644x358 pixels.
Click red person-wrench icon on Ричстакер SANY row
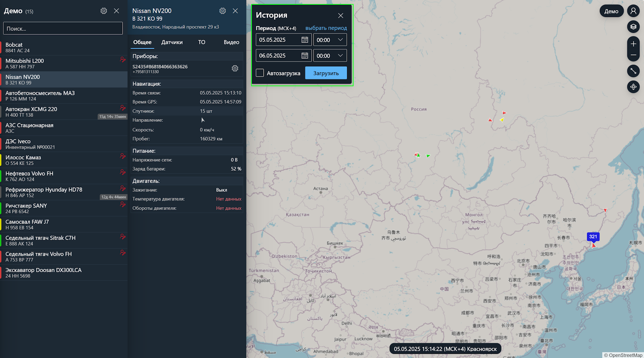(123, 204)
